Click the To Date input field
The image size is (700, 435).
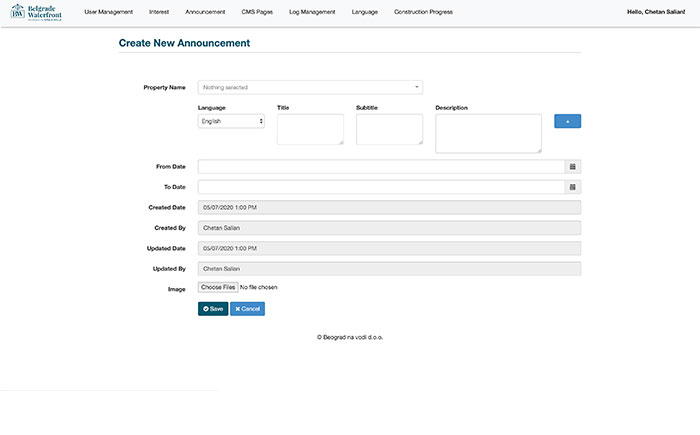[381, 187]
